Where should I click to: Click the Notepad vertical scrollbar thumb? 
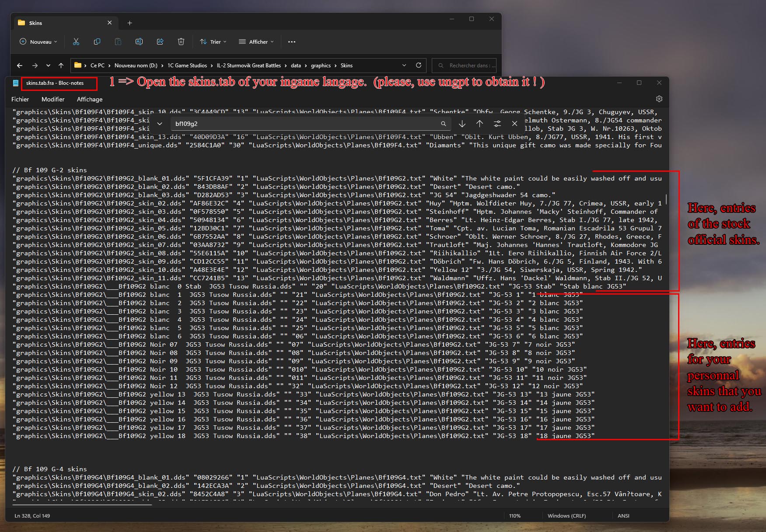click(x=666, y=199)
